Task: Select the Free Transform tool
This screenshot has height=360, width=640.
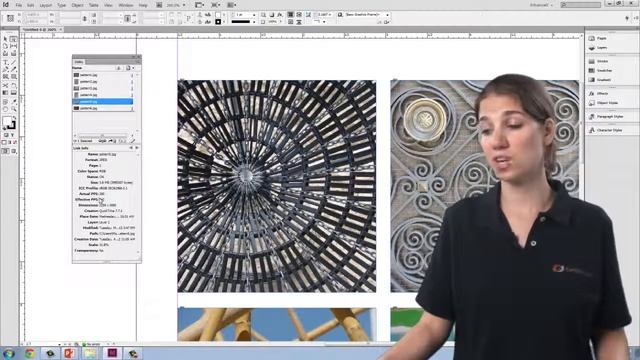Action: tap(13, 86)
